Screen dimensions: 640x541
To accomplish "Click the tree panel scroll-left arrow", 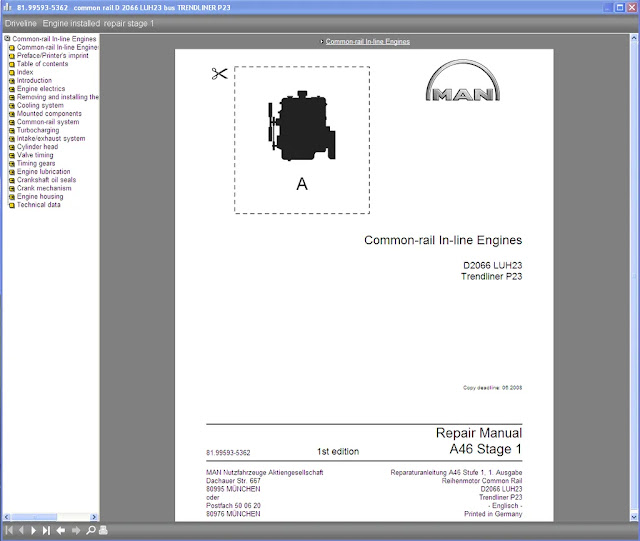I will tap(7, 517).
